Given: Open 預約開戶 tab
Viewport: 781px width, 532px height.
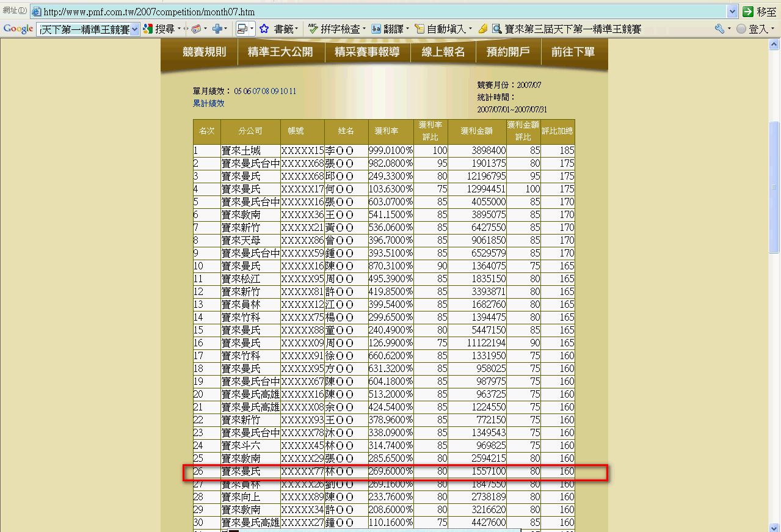Looking at the screenshot, I should coord(508,53).
